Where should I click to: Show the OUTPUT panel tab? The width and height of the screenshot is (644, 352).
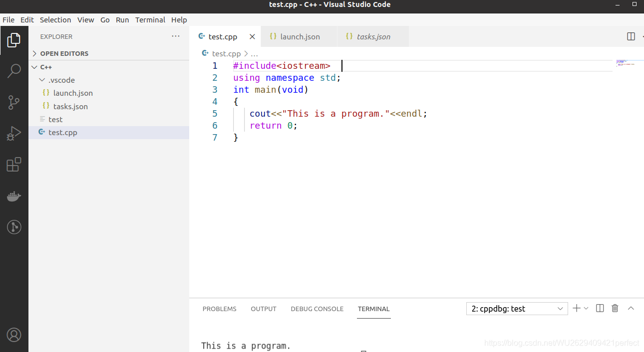264,309
